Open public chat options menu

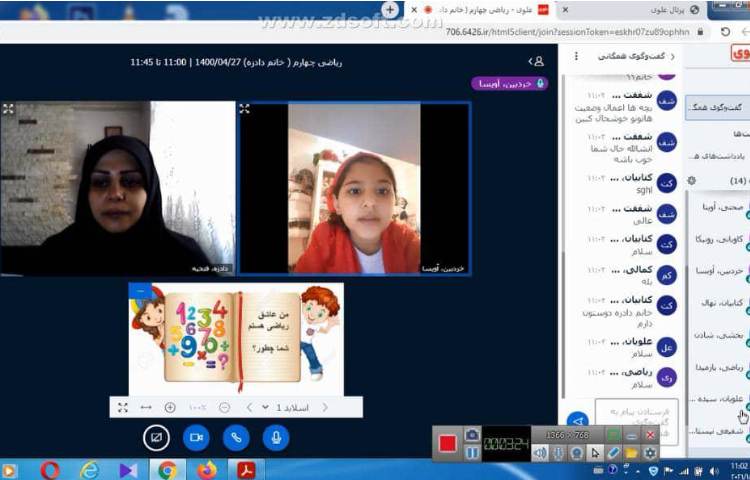point(574,57)
